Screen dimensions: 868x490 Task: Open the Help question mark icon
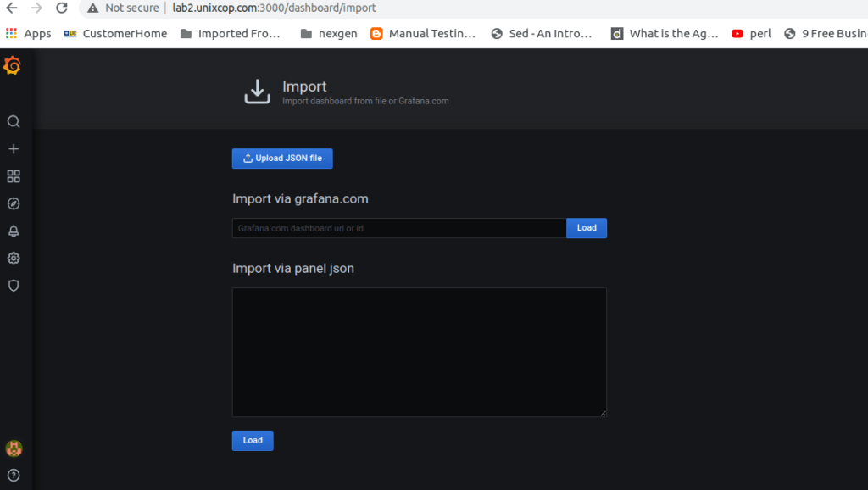coord(14,476)
